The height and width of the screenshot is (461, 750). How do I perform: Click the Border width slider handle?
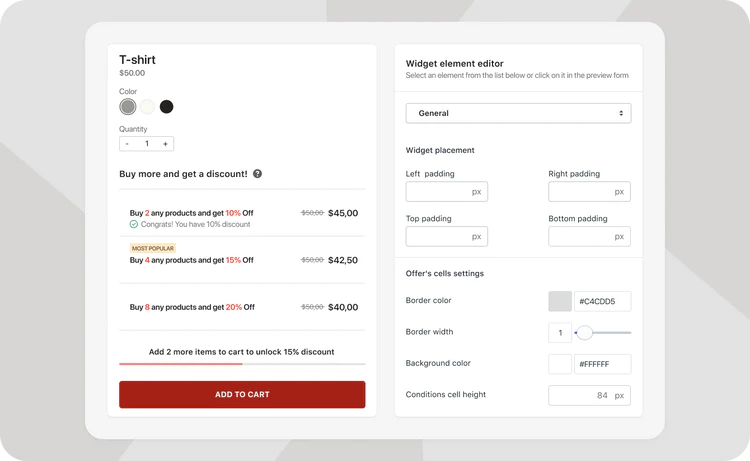coord(585,332)
